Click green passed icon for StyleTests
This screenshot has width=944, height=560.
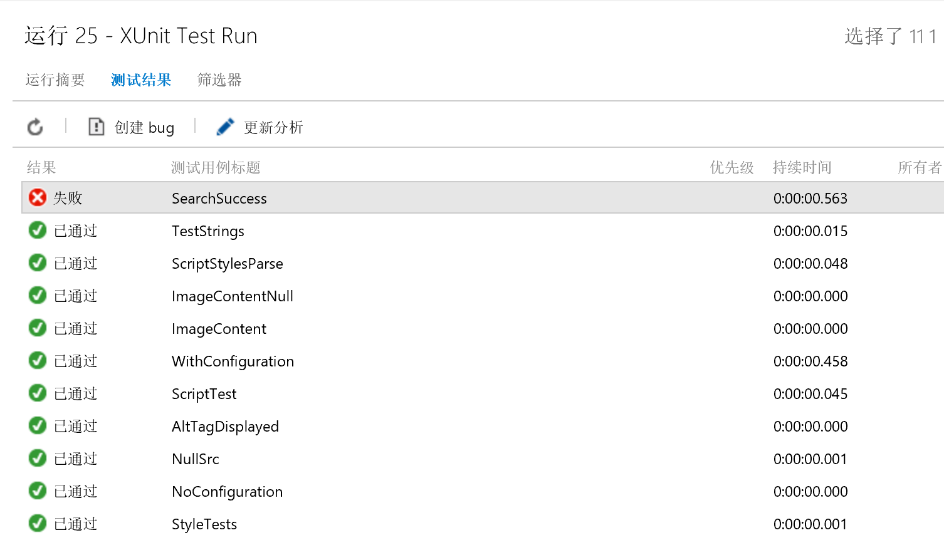click(38, 524)
